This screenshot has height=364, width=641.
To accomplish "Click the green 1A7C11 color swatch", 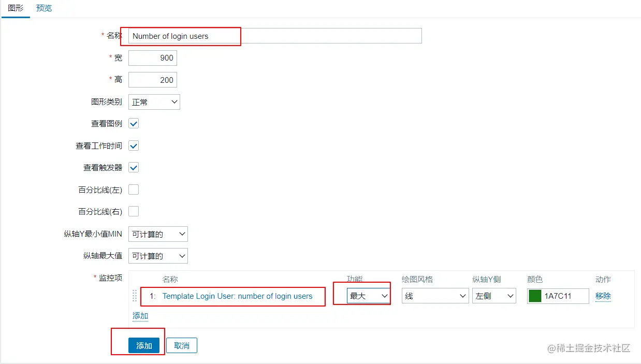I will [x=535, y=296].
